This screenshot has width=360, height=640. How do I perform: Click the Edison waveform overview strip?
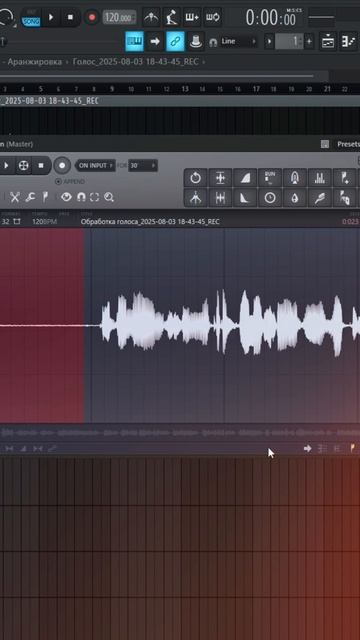pyautogui.click(x=180, y=432)
